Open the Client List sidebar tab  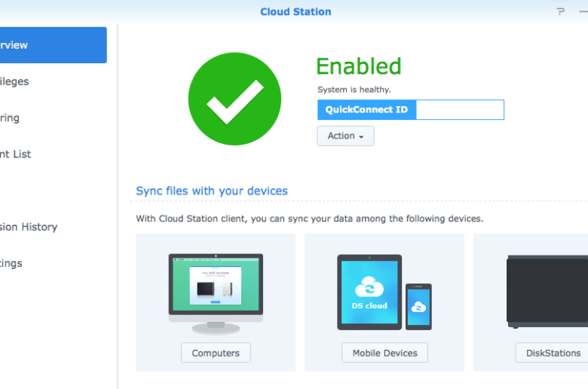tap(15, 155)
